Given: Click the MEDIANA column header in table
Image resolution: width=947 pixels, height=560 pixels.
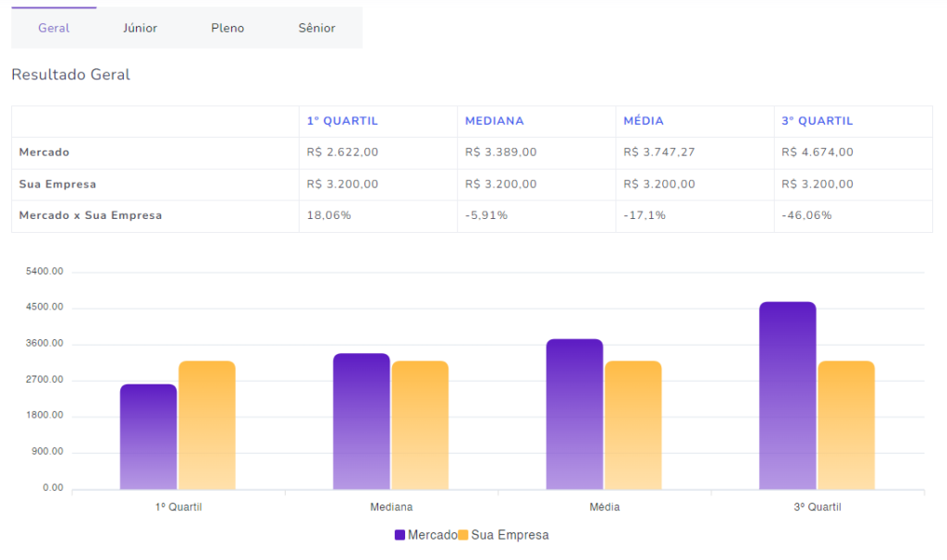Looking at the screenshot, I should pos(494,121).
